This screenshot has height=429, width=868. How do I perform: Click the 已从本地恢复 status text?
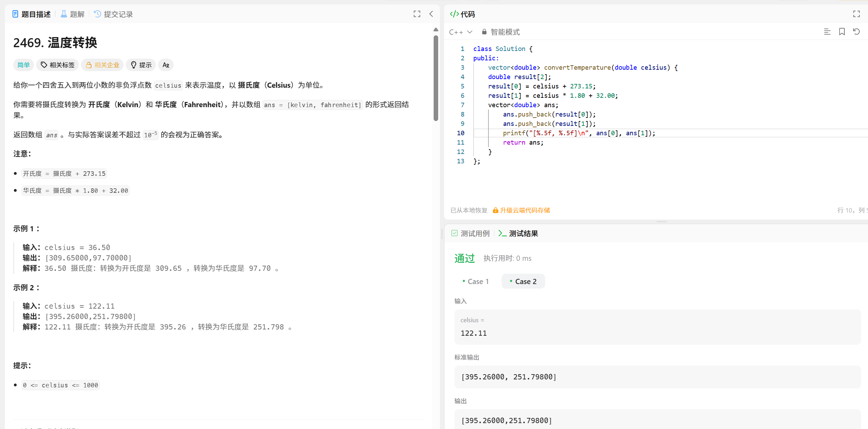click(469, 210)
